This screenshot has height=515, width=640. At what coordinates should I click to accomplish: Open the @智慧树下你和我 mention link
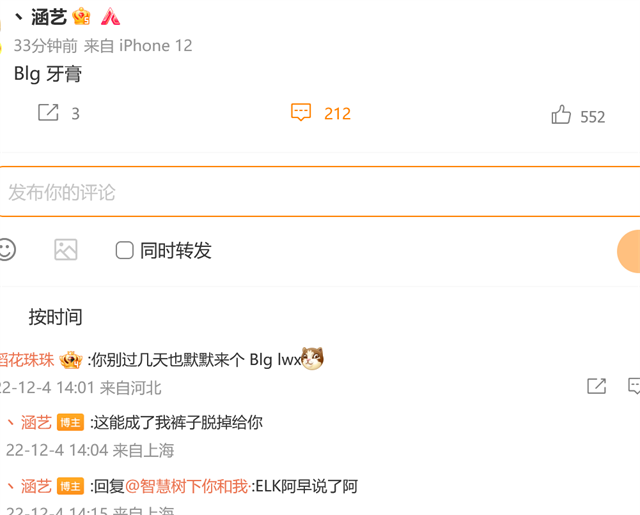[x=188, y=486]
